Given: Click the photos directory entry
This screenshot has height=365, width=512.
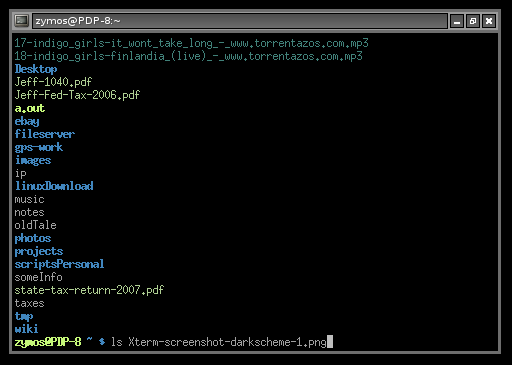Looking at the screenshot, I should (x=33, y=238).
